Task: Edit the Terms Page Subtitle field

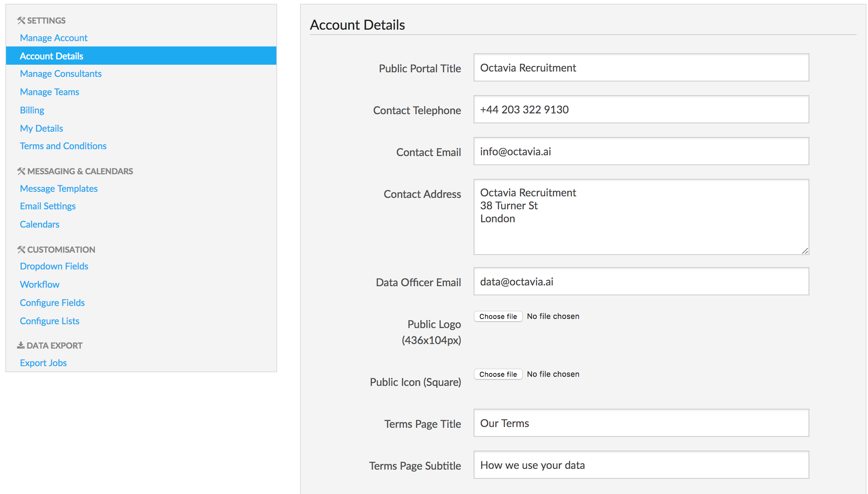Action: point(641,465)
